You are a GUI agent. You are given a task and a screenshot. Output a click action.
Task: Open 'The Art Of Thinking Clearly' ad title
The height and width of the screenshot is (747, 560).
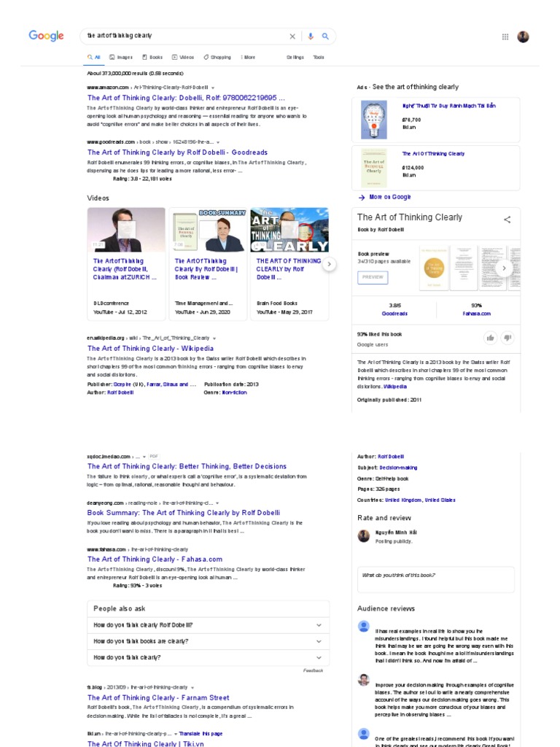point(433,154)
